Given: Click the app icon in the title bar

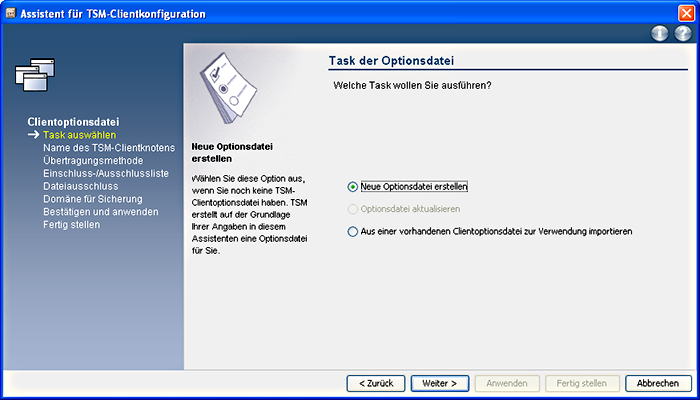Looking at the screenshot, I should click(x=10, y=13).
